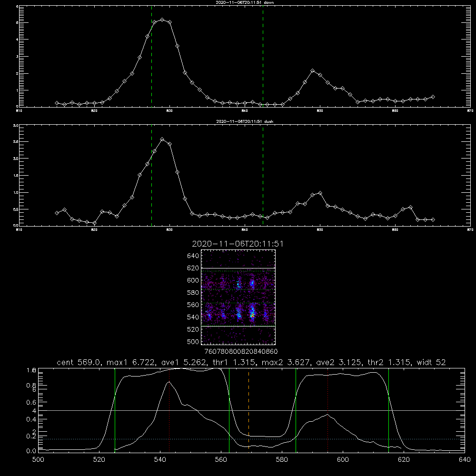Click the 'thr2 1.315' value
This screenshot has width=476, height=476.
389,362
